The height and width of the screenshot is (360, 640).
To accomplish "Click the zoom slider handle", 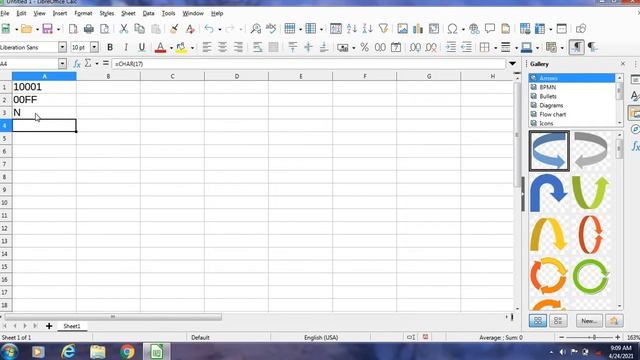I will [594, 337].
